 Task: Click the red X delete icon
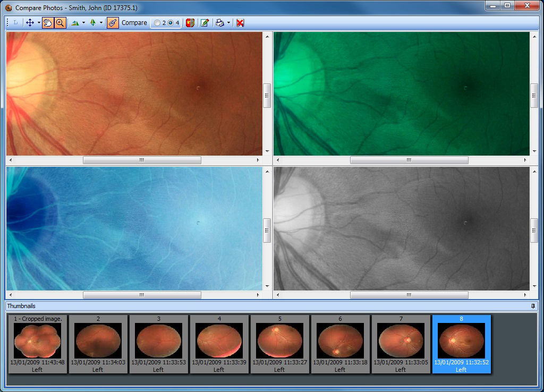click(x=240, y=23)
